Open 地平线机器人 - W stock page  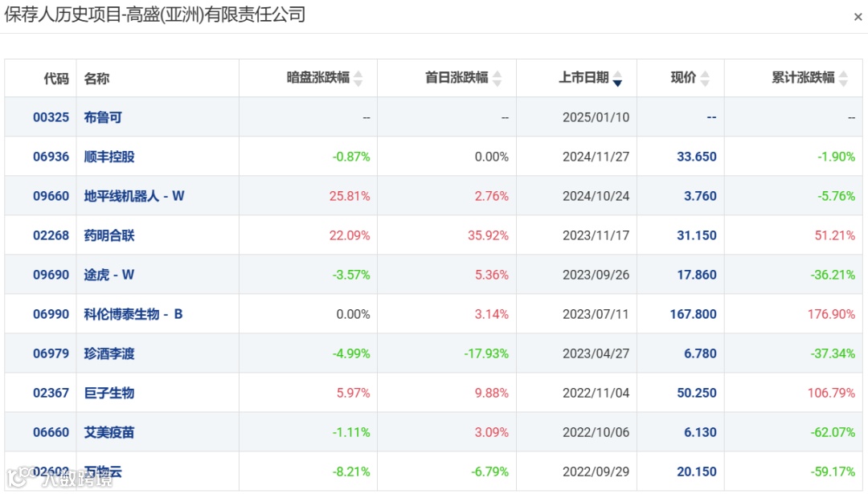click(134, 196)
